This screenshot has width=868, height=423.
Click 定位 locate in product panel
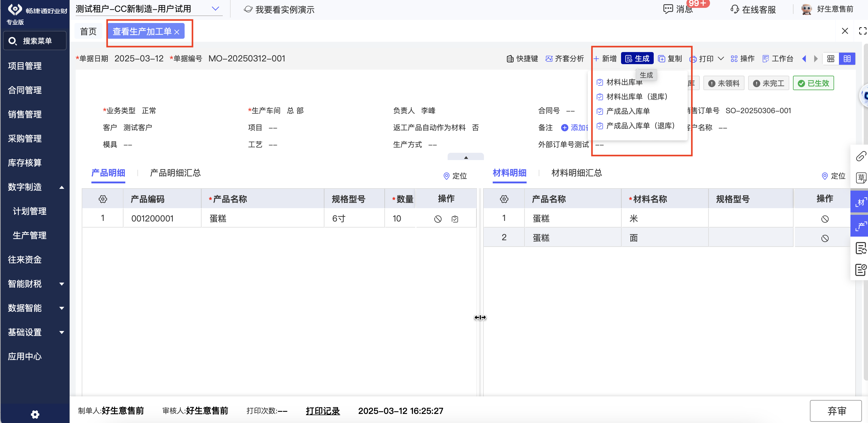455,176
